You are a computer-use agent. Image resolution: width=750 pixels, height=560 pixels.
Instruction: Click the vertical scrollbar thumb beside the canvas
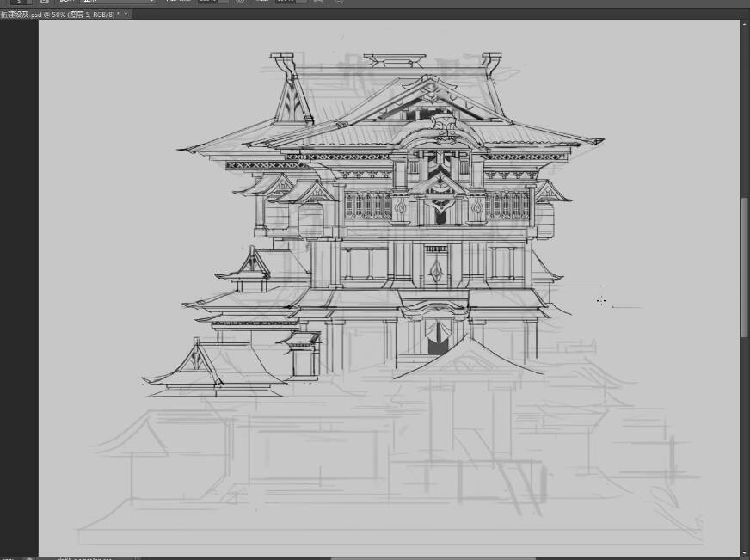pyautogui.click(x=744, y=268)
